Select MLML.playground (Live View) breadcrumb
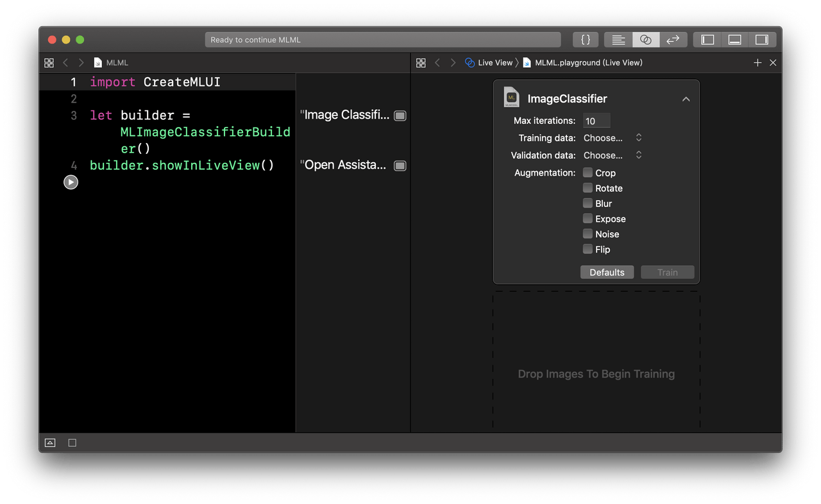Viewport: 821px width, 504px height. coord(582,63)
